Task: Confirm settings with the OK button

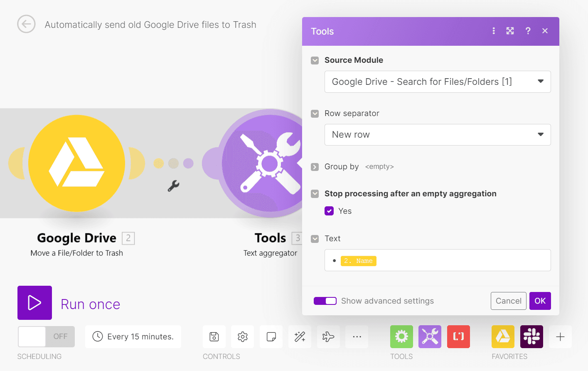Action: (540, 301)
